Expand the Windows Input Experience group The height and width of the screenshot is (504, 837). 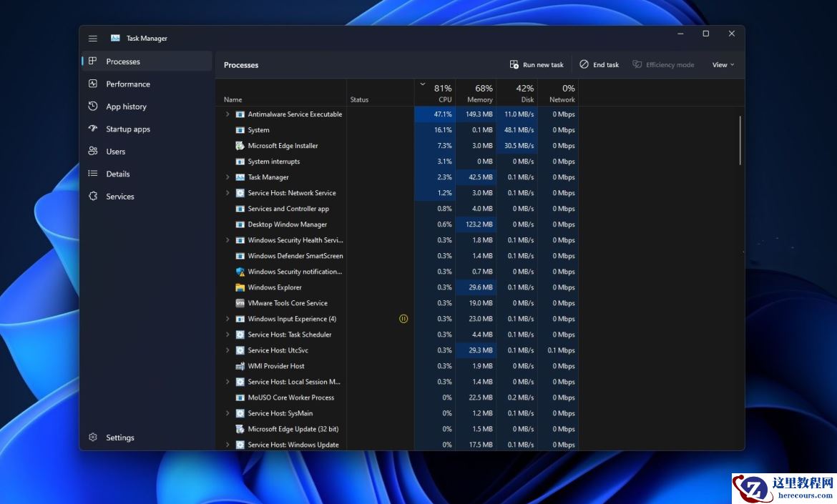click(x=227, y=319)
